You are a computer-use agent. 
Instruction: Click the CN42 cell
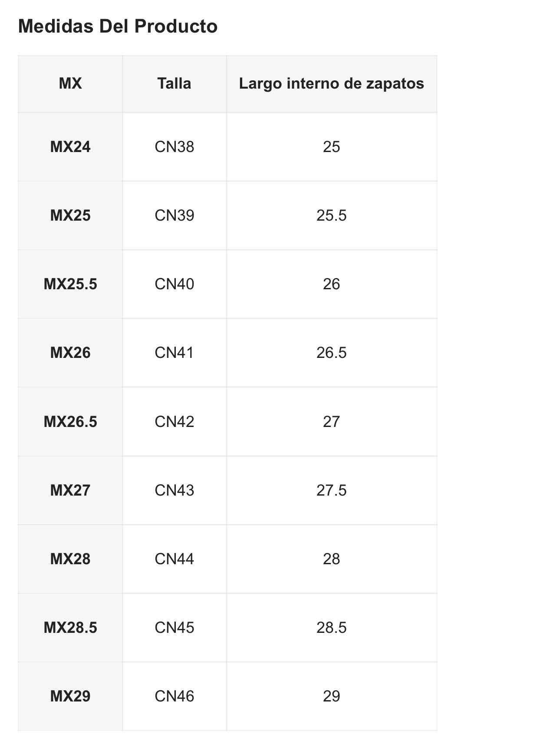point(174,422)
